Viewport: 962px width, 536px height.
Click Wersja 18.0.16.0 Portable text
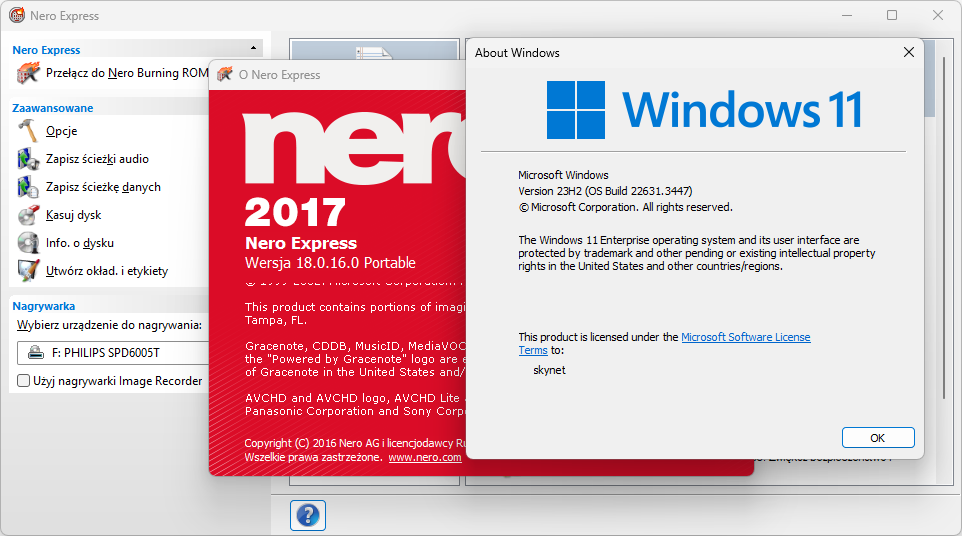click(x=330, y=263)
